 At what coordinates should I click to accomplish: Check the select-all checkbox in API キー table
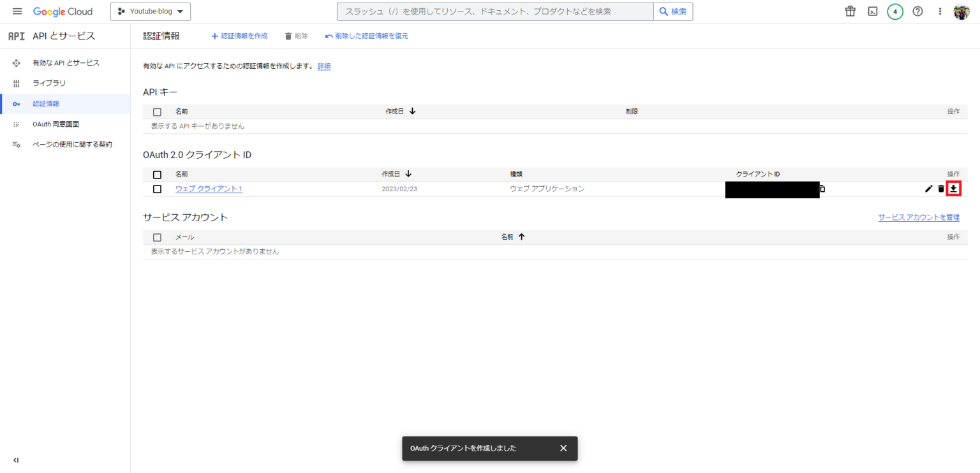pos(156,110)
